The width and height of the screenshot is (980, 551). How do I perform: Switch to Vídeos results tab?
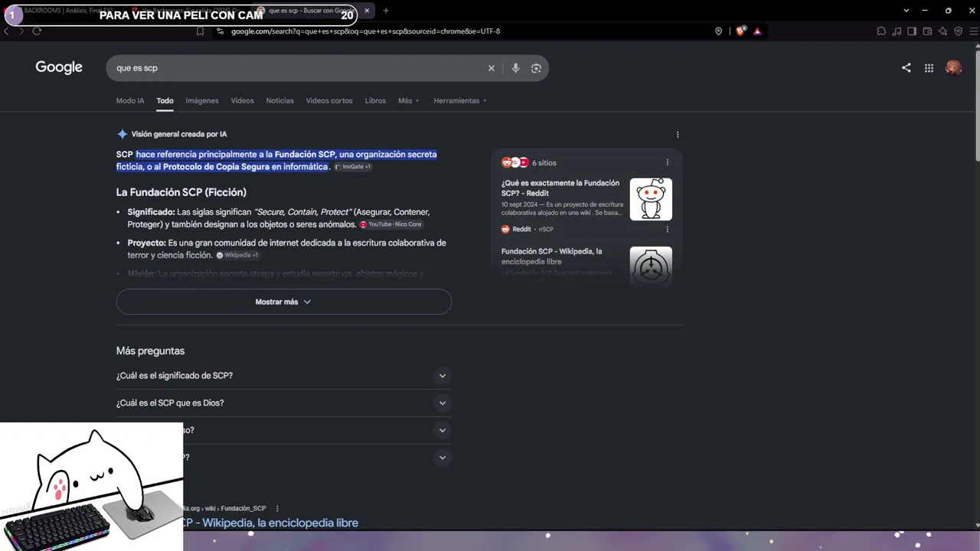(x=242, y=101)
